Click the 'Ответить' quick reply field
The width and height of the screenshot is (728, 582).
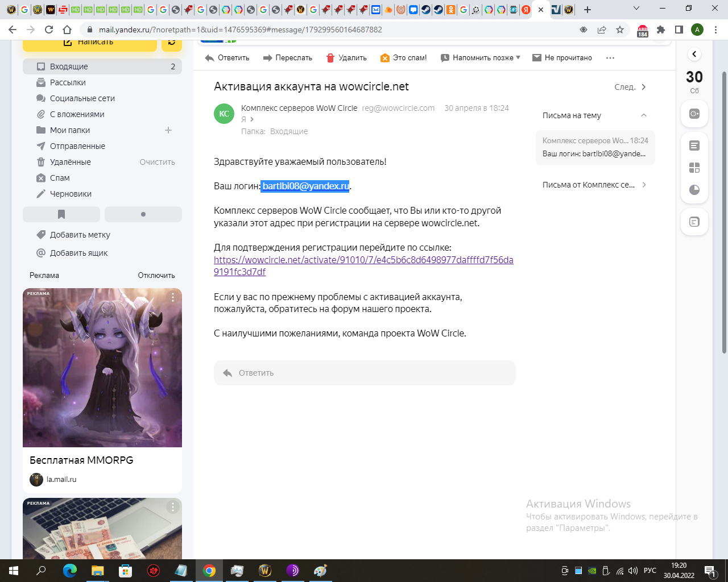pyautogui.click(x=365, y=373)
